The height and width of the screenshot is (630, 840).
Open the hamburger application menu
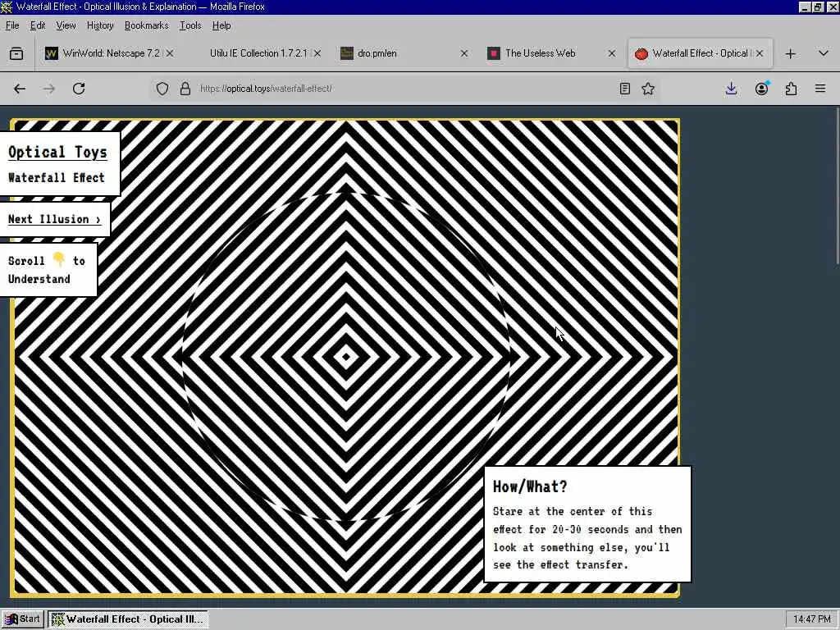point(820,89)
